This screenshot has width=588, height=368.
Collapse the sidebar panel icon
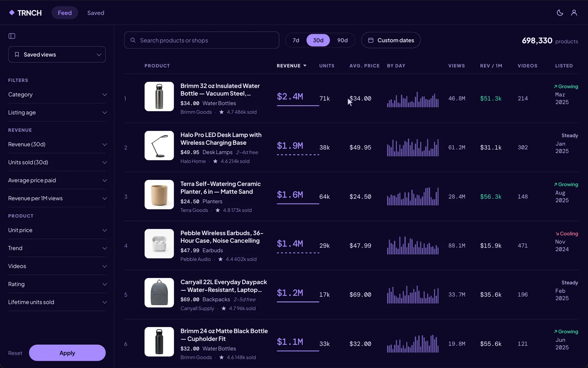point(12,36)
